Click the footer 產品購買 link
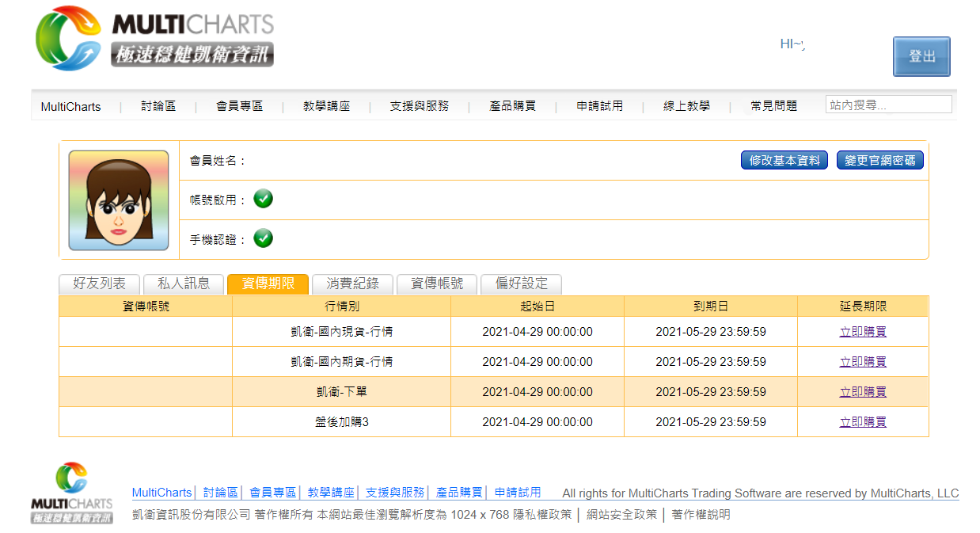Image resolution: width=980 pixels, height=533 pixels. (459, 493)
